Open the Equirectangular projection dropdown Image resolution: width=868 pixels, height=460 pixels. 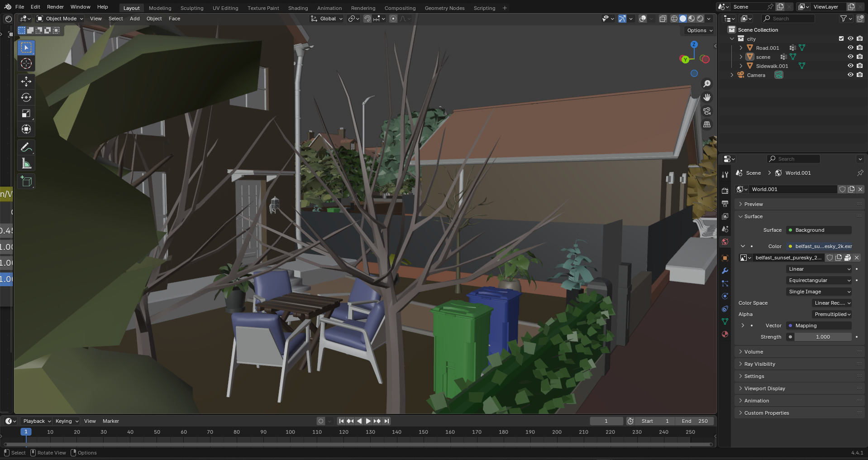pos(819,280)
